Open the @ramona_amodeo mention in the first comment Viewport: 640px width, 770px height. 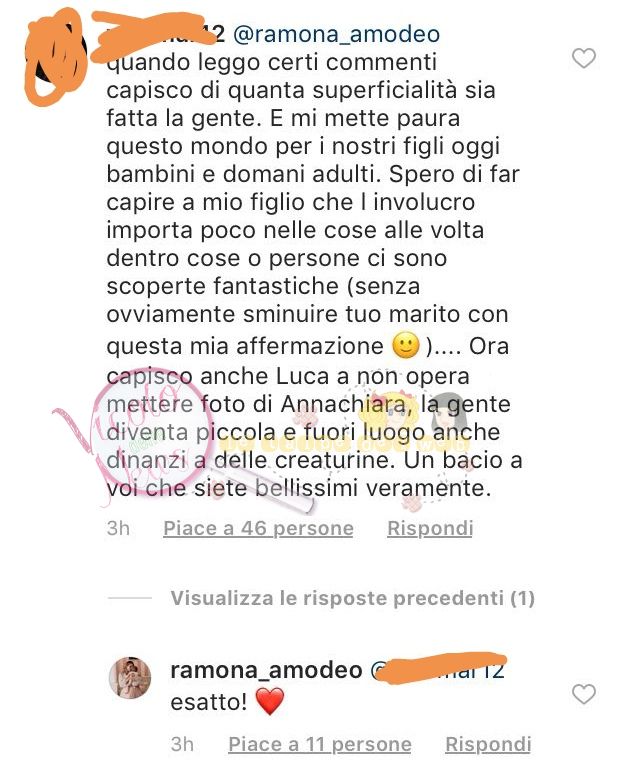click(336, 34)
